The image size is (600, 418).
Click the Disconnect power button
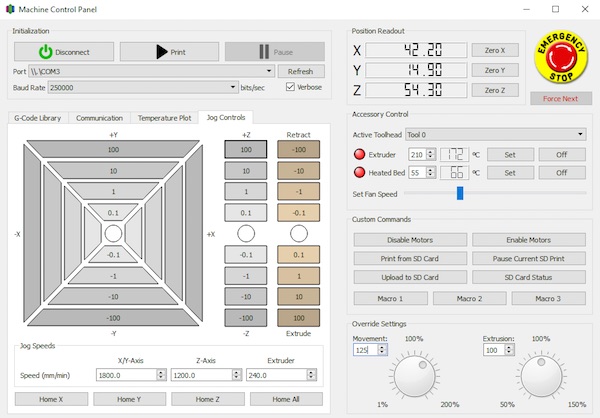click(64, 52)
